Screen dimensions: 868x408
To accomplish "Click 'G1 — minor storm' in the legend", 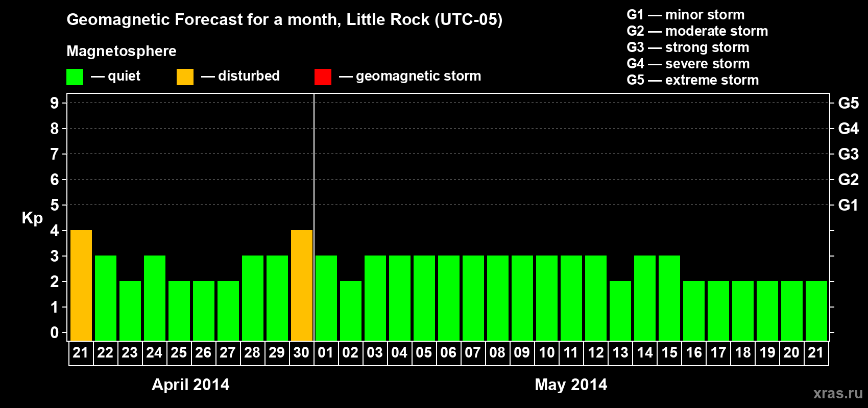I will 686,15.
